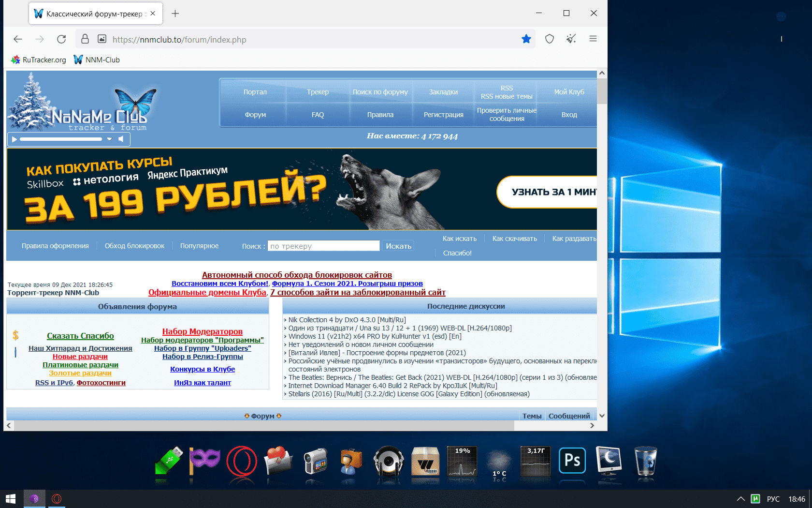The height and width of the screenshot is (508, 812).
Task: Open the Популярное link
Action: coord(199,246)
